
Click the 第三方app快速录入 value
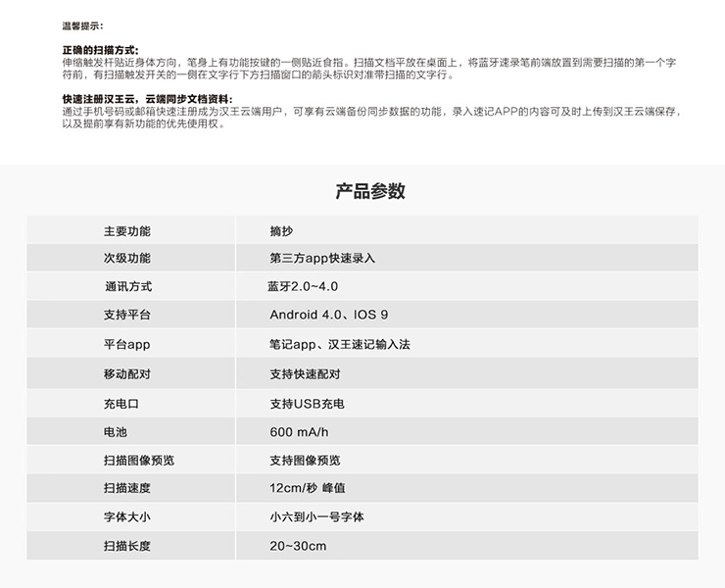point(322,259)
